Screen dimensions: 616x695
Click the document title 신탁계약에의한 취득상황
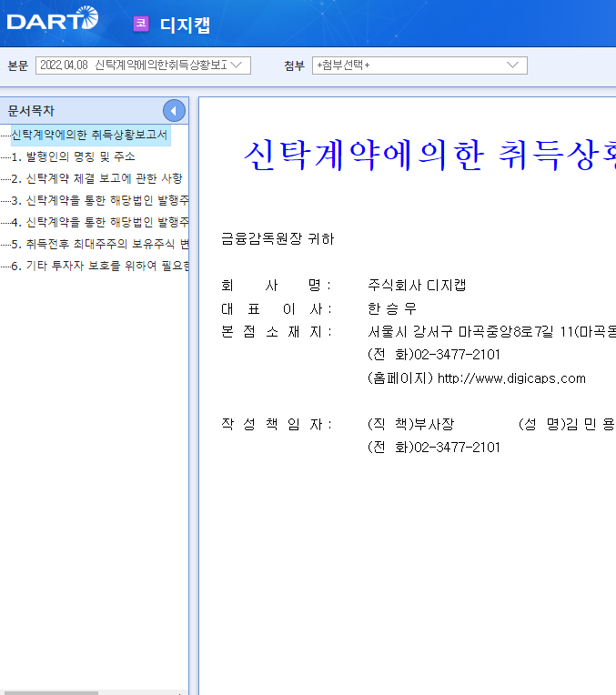429,156
